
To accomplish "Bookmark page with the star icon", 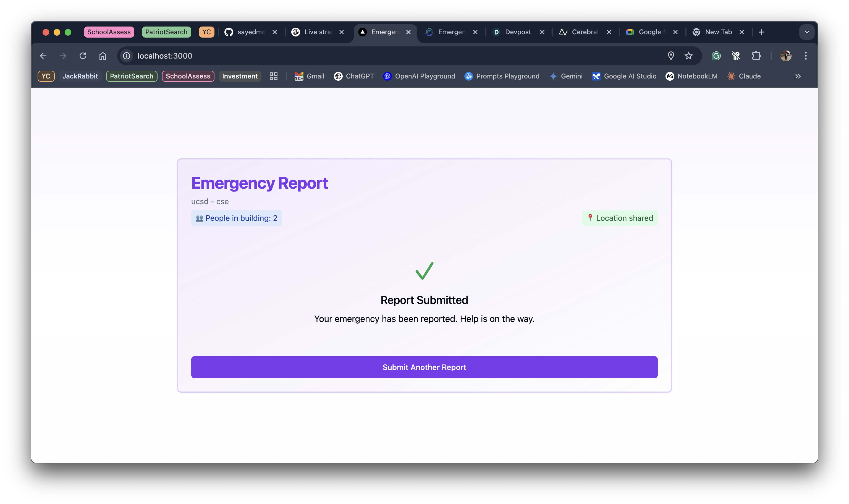I will 688,56.
